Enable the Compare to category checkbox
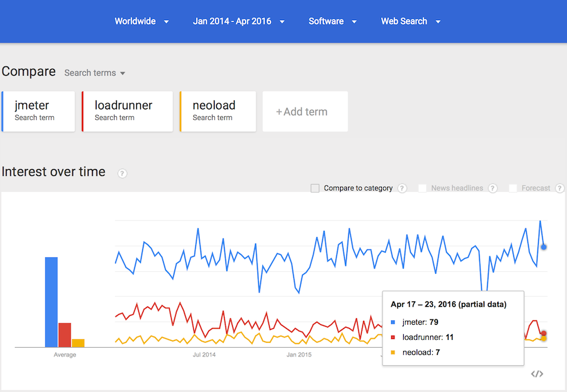The height and width of the screenshot is (392, 567). (x=315, y=189)
